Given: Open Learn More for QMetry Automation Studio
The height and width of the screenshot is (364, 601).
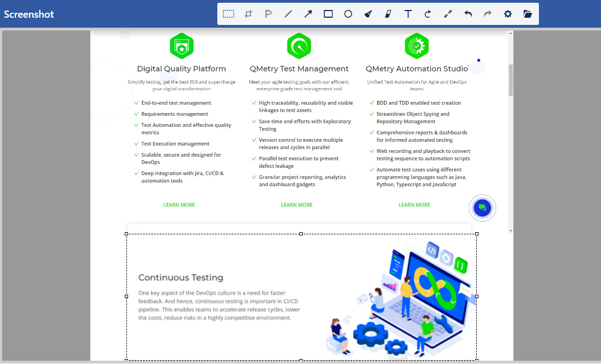Looking at the screenshot, I should tap(414, 205).
